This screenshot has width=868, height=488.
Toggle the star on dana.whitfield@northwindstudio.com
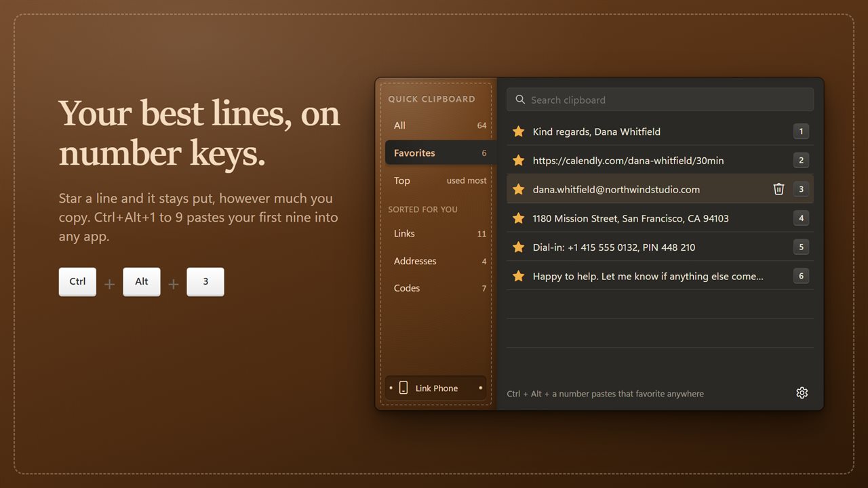point(519,189)
